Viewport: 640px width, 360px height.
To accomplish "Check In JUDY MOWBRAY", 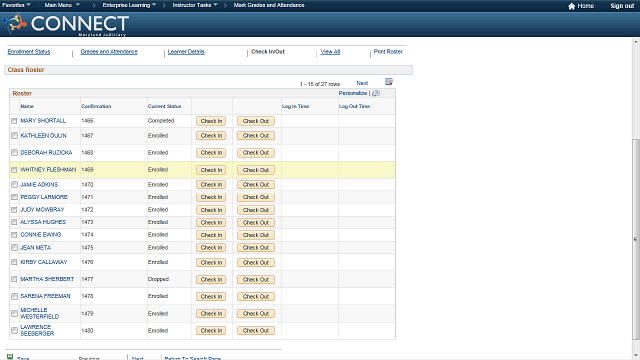I will pos(211,210).
